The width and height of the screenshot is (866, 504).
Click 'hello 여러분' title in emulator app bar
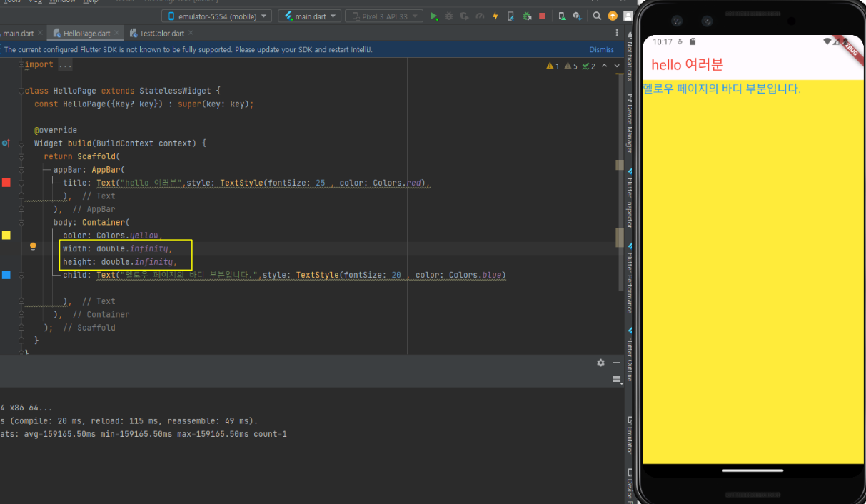[687, 65]
